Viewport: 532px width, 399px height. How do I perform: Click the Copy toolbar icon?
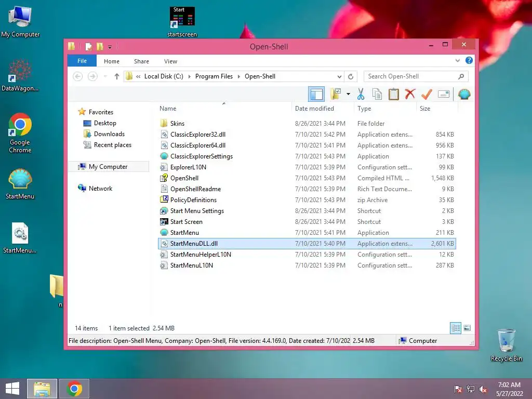[377, 94]
